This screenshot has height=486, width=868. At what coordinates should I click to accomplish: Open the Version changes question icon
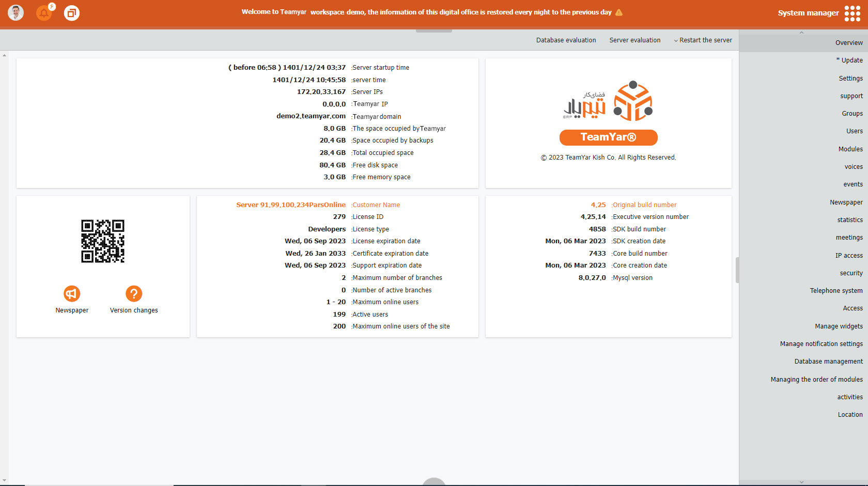point(134,294)
